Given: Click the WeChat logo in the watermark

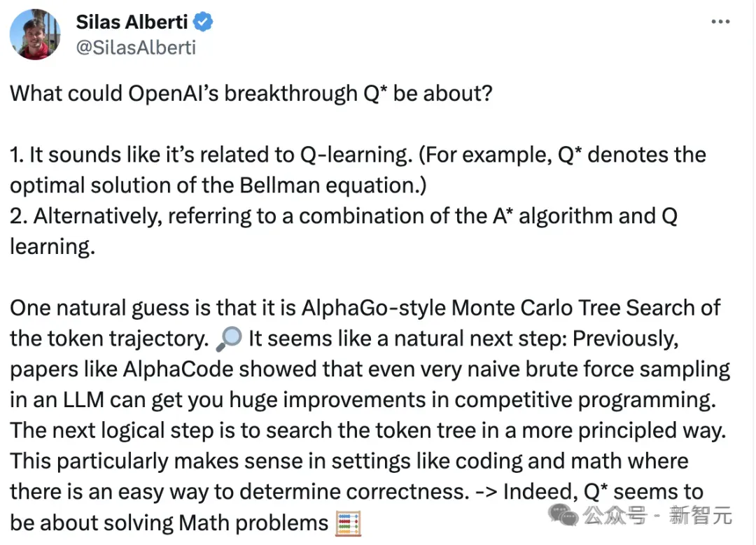Looking at the screenshot, I should 568,516.
